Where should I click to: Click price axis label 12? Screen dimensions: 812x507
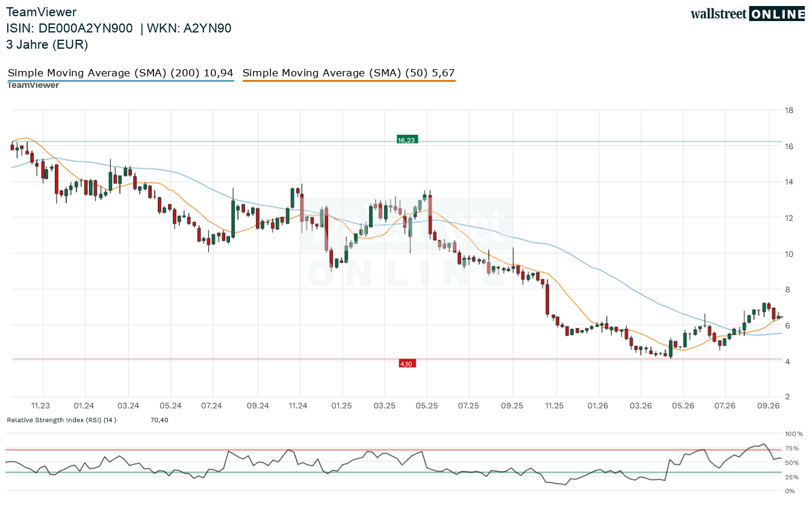[x=789, y=218]
